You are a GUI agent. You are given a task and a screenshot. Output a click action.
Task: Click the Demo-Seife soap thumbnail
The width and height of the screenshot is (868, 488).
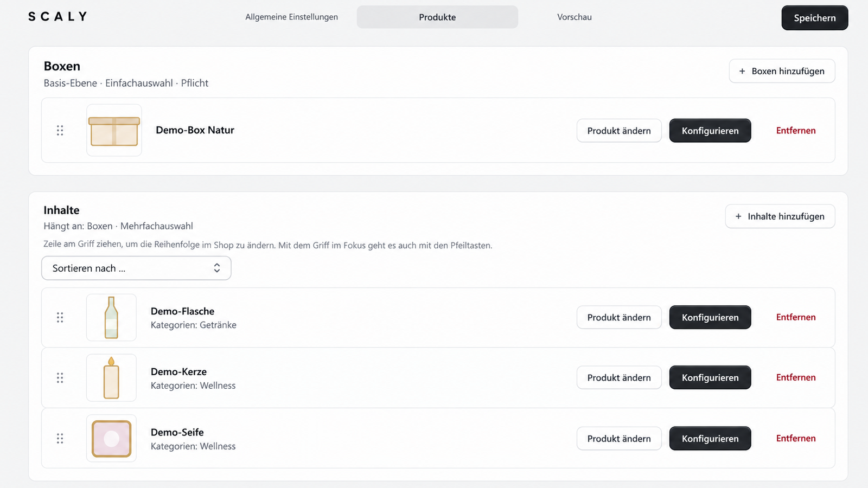coord(111,438)
